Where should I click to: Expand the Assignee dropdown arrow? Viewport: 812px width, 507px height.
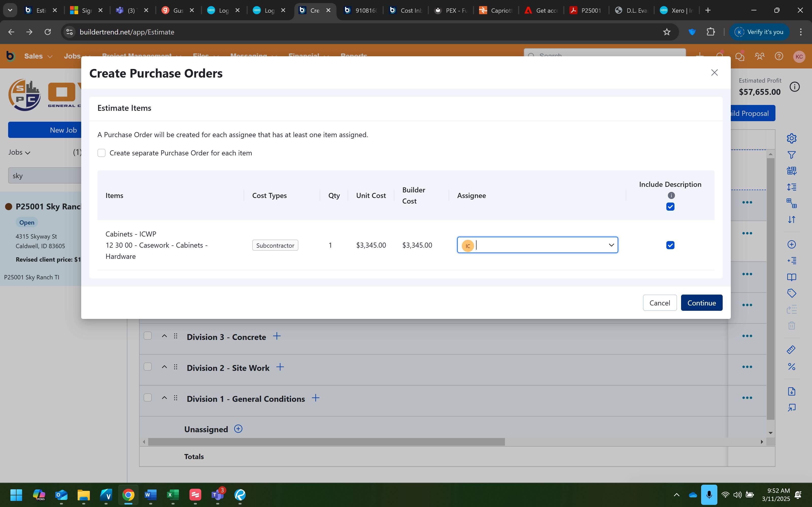click(x=611, y=245)
